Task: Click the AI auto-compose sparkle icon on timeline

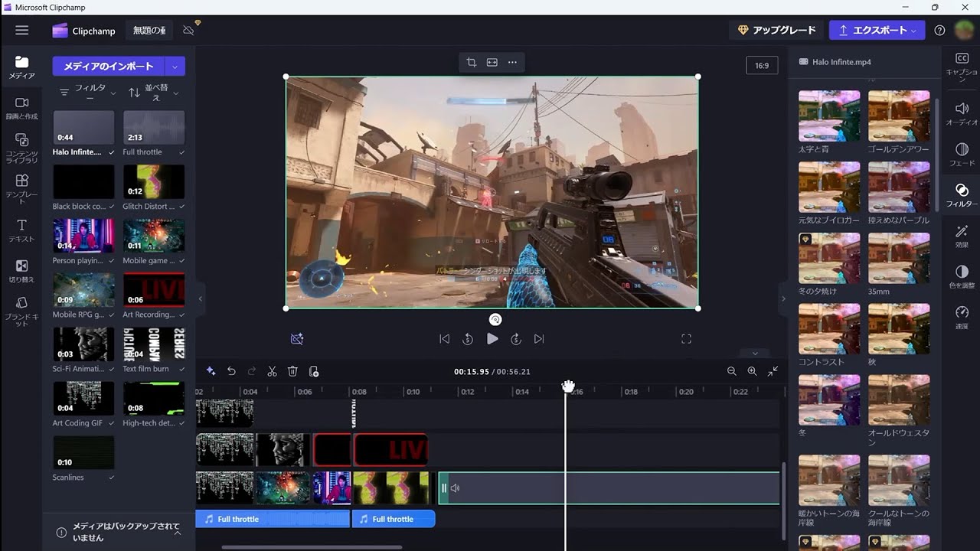Action: pos(211,371)
